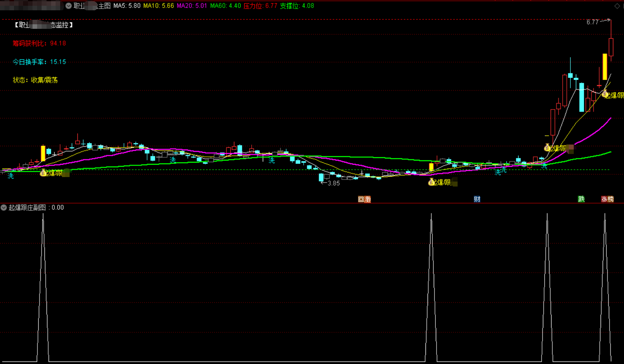624x364 pixels.
Task: Click the 起爆跟庄副图 : 0.00 sub-chart title
Action: (x=36, y=208)
